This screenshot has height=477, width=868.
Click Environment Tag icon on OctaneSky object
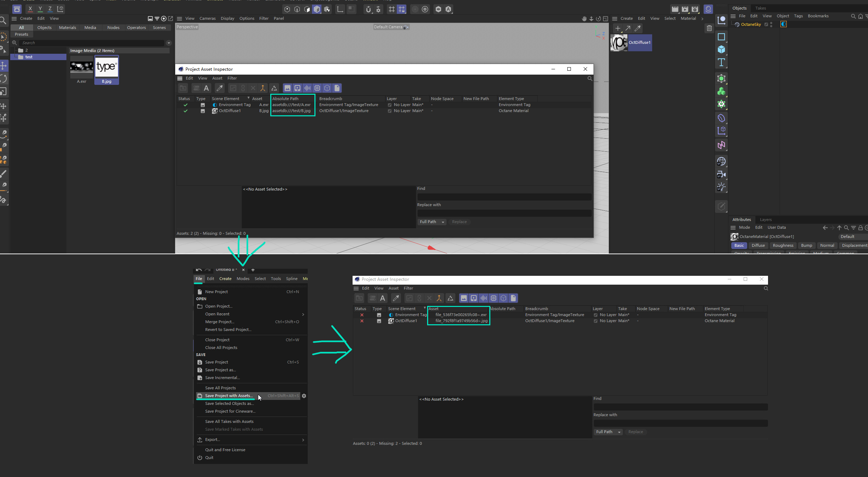tap(783, 24)
